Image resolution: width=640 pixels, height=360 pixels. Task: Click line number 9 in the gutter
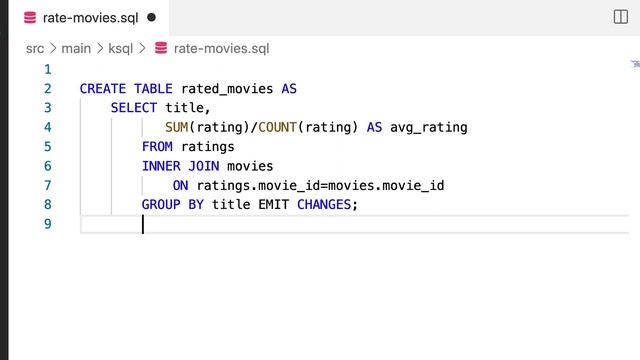[x=48, y=224]
